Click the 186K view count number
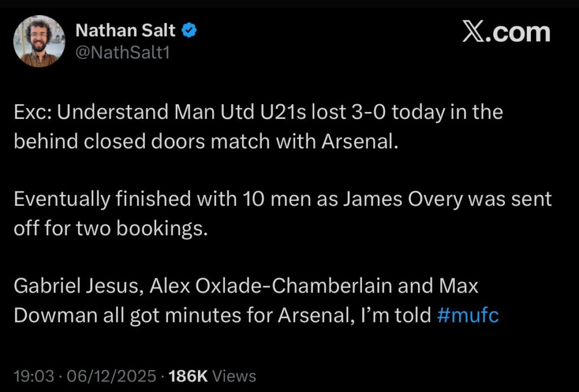 pyautogui.click(x=188, y=376)
